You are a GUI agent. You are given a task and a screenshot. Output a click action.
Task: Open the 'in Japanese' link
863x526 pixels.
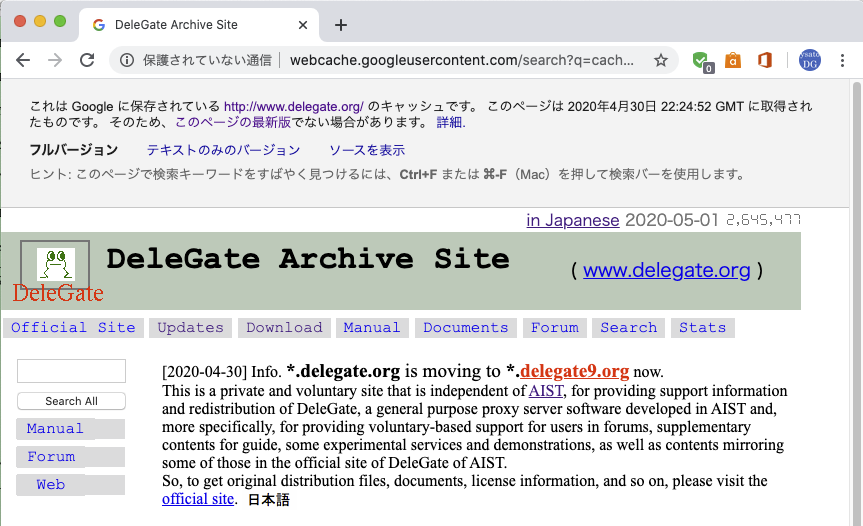pos(573,220)
